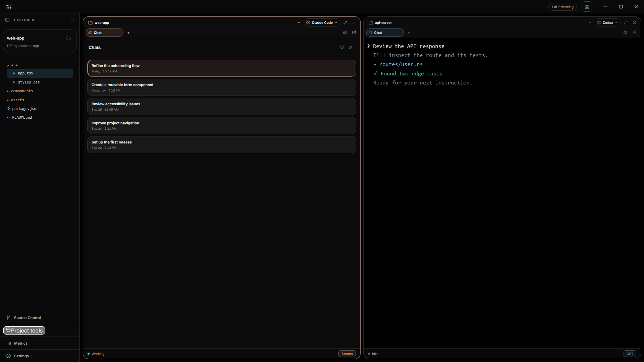Viewport: 644px width, 362px height.
Task: Open 'Review accessibility issues' chat
Action: 221,107
